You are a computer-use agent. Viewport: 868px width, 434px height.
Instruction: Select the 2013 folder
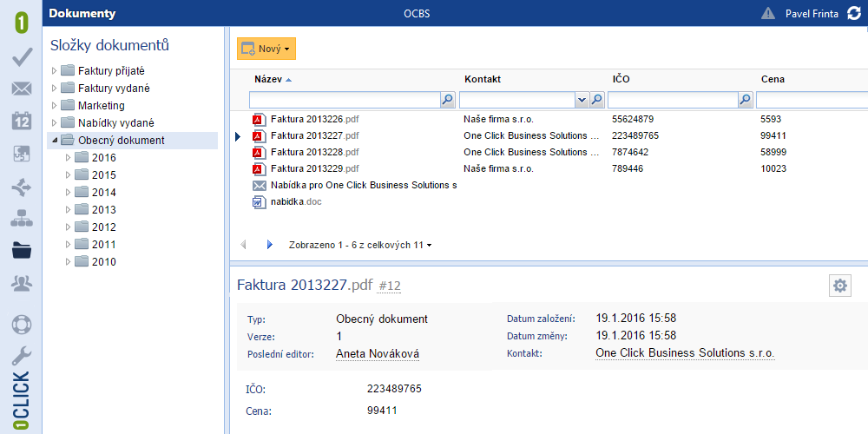coord(104,210)
